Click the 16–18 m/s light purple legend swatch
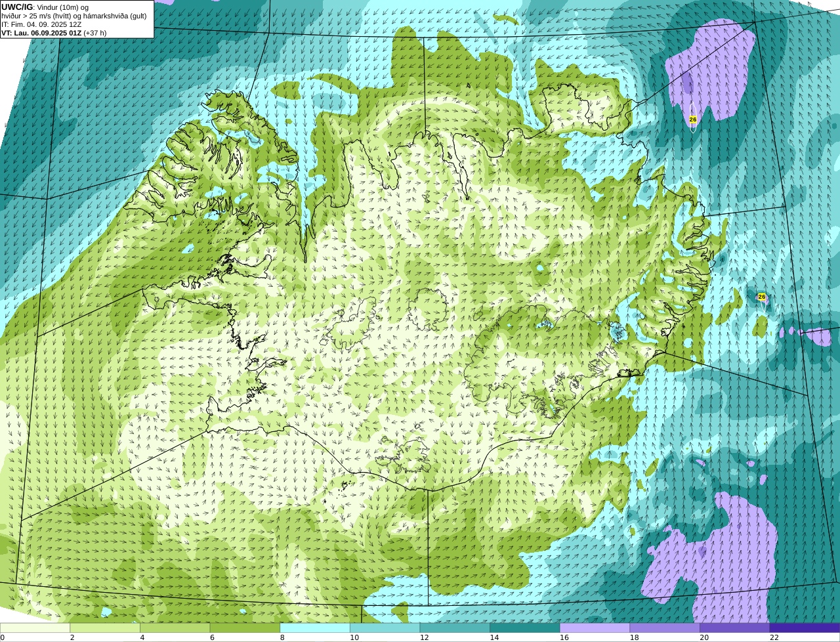Image resolution: width=840 pixels, height=642 pixels. pos(595,628)
